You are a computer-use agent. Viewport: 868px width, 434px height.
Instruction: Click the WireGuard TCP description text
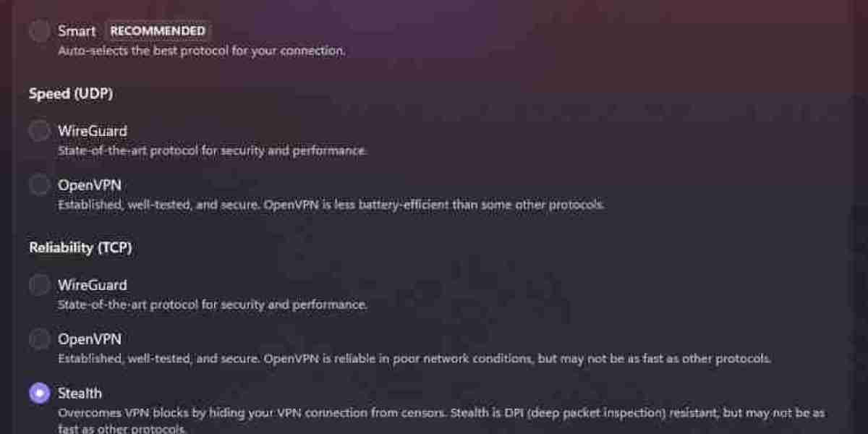click(x=213, y=304)
